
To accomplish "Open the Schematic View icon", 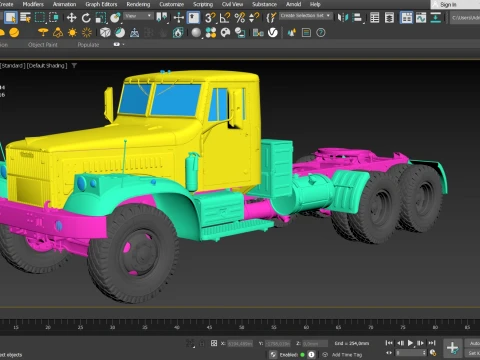I will 435,17.
